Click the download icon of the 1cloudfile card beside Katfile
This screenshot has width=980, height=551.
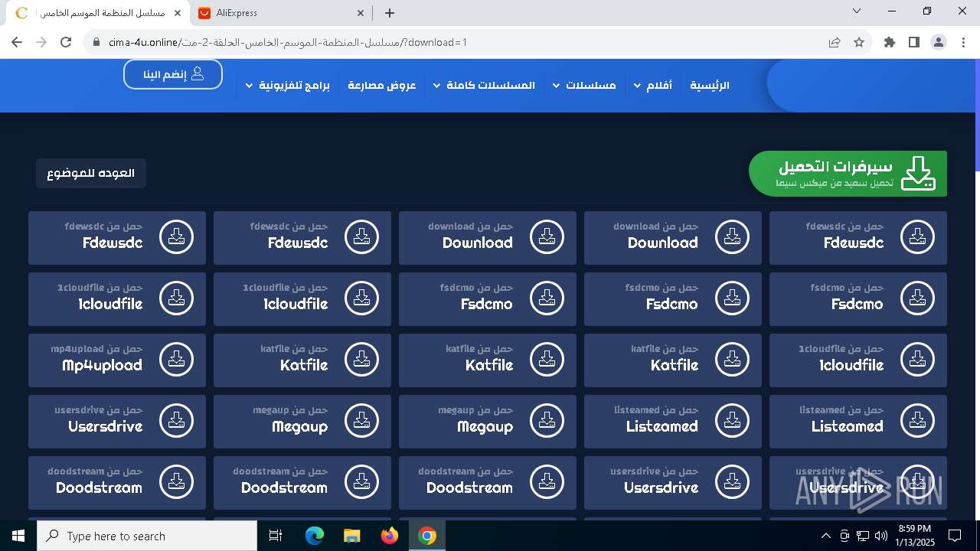[x=917, y=360]
